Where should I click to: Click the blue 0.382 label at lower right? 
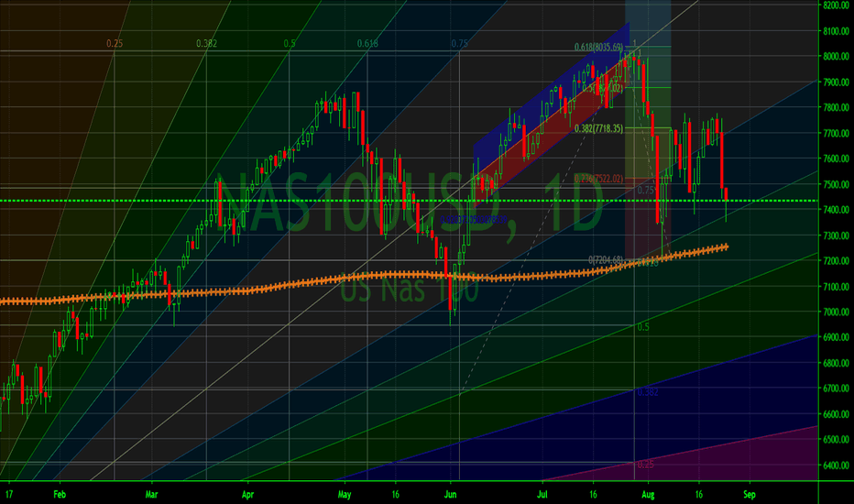pos(648,392)
